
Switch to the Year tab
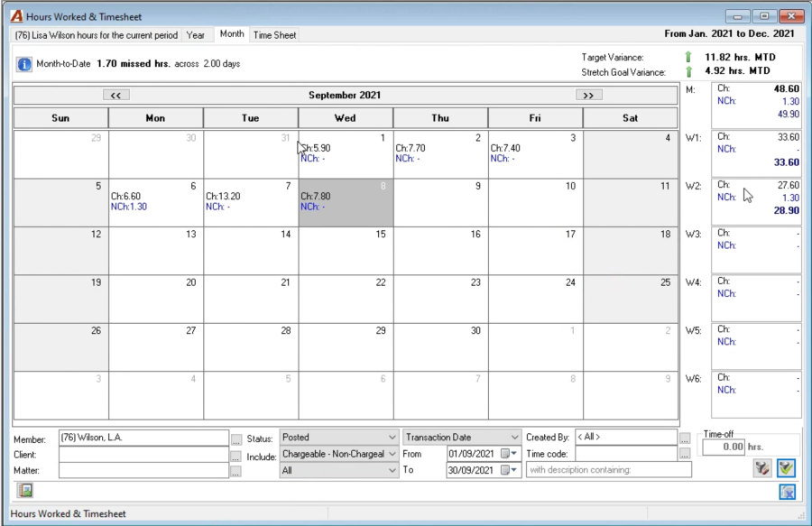pyautogui.click(x=196, y=35)
